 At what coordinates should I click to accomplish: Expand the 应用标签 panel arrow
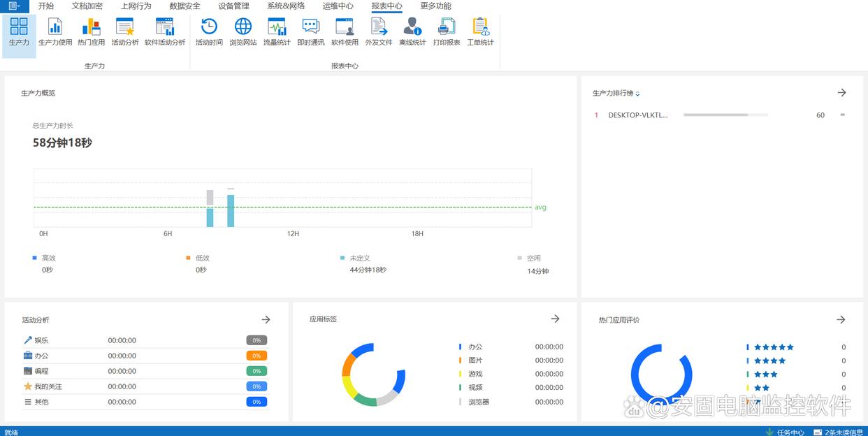coord(555,319)
